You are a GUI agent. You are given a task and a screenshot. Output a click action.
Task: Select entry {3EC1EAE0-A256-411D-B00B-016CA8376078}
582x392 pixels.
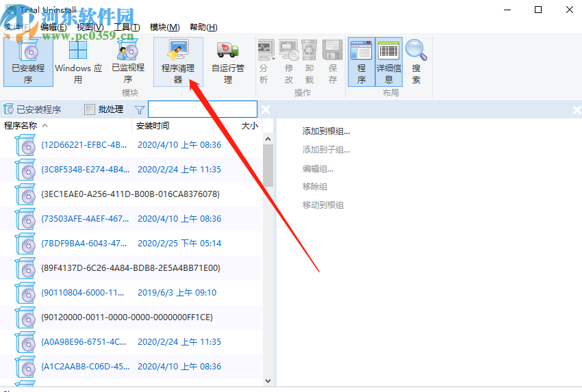pos(130,194)
